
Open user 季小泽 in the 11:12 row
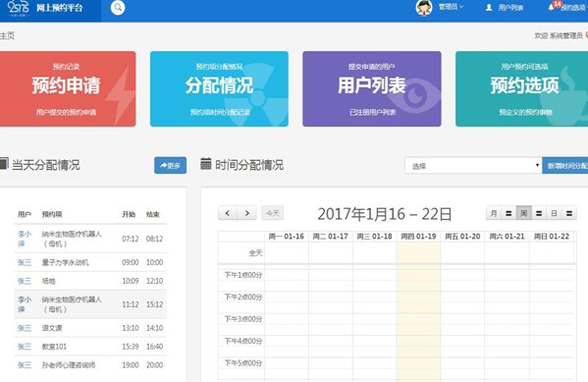coord(25,304)
